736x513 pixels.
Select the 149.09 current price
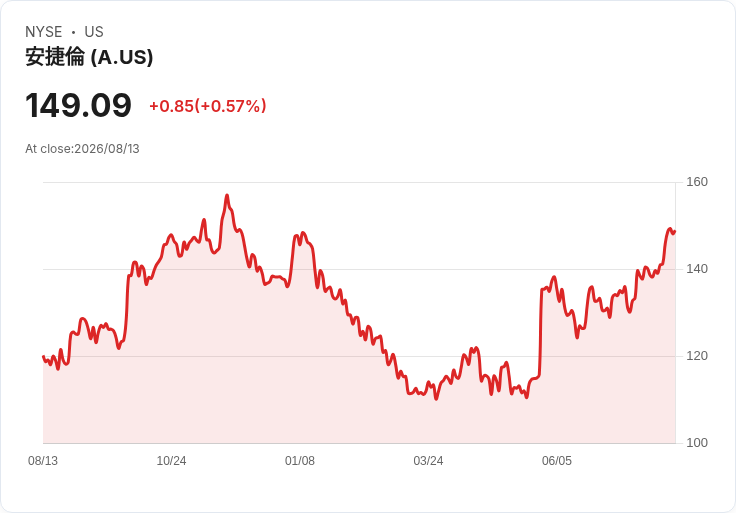click(78, 105)
